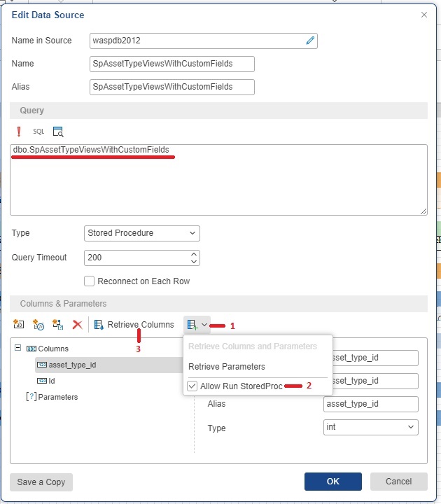Toggle the retrieve columns and parameters dropdown arrow
The height and width of the screenshot is (504, 441).
[204, 325]
